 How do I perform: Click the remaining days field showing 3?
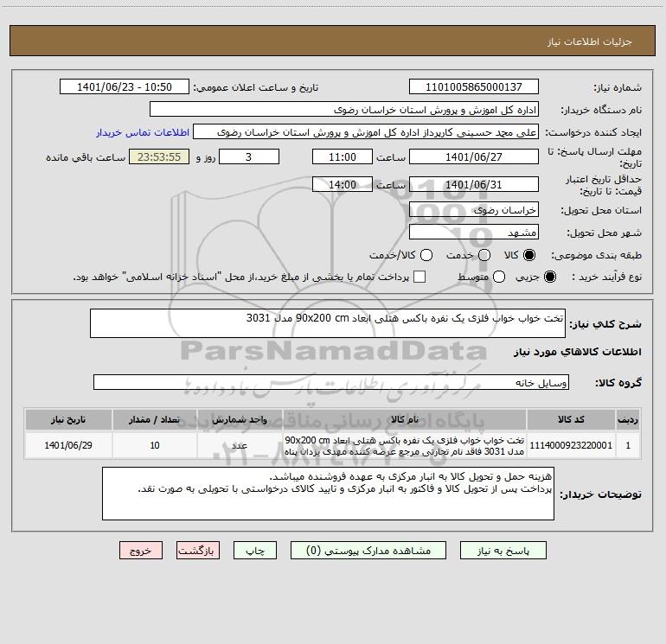tap(249, 156)
